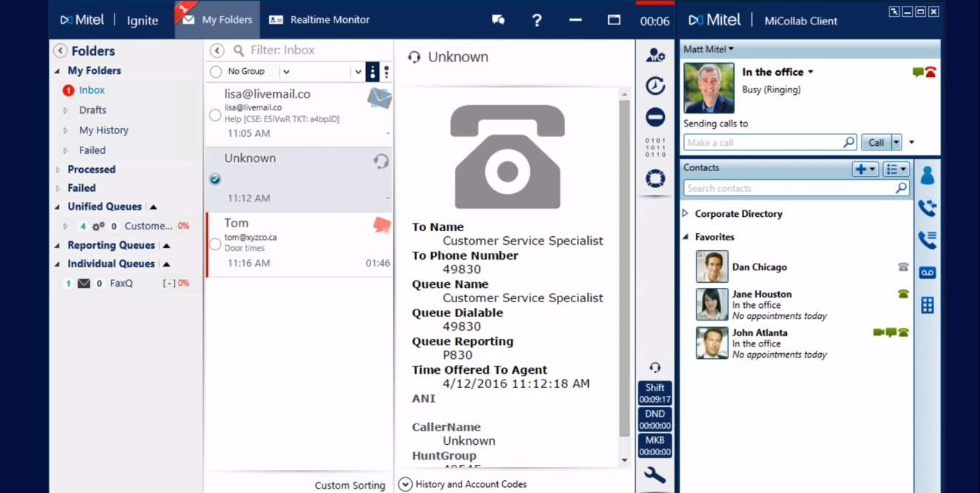Click scroll-down arrow of call details pane
Screen dimensions: 980x493
[624, 460]
